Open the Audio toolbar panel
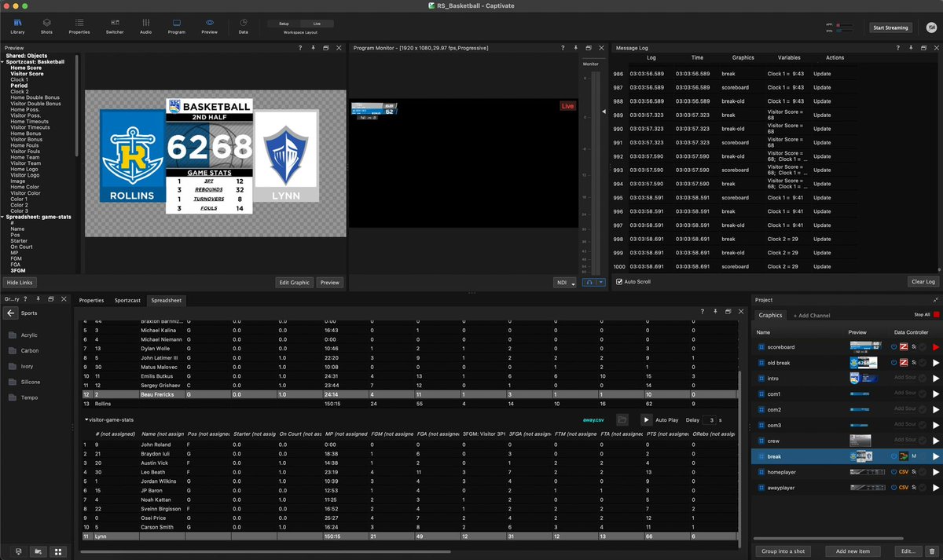This screenshot has width=943, height=560. pyautogui.click(x=145, y=27)
